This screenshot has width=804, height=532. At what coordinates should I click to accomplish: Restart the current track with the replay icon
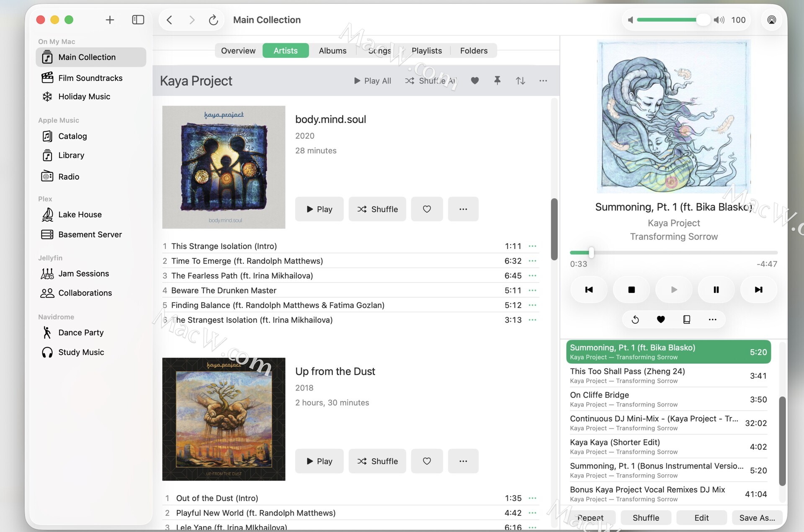pyautogui.click(x=635, y=319)
